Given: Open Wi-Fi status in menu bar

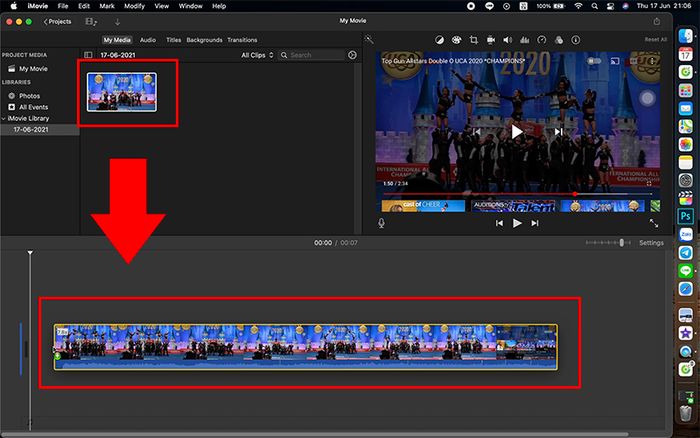Looking at the screenshot, I should (x=579, y=6).
